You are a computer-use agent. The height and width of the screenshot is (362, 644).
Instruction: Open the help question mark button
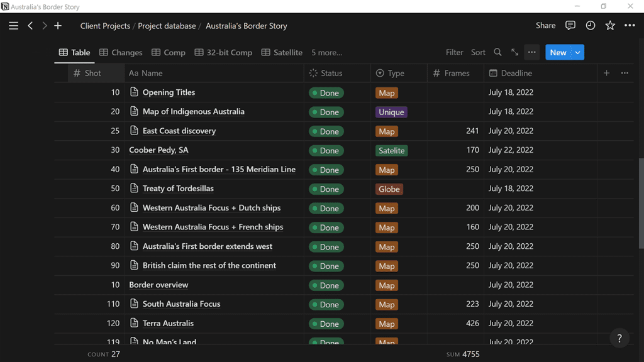tap(619, 339)
